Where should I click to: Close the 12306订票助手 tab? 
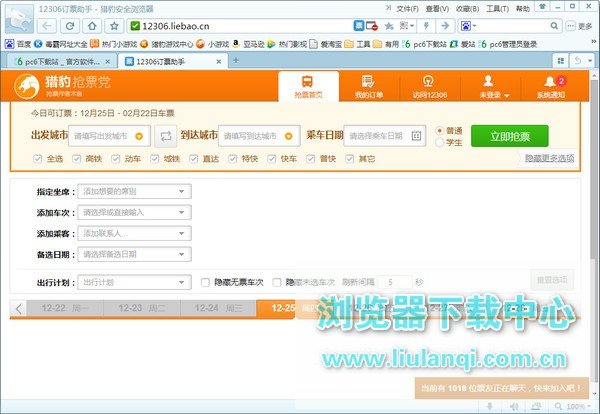(x=219, y=61)
